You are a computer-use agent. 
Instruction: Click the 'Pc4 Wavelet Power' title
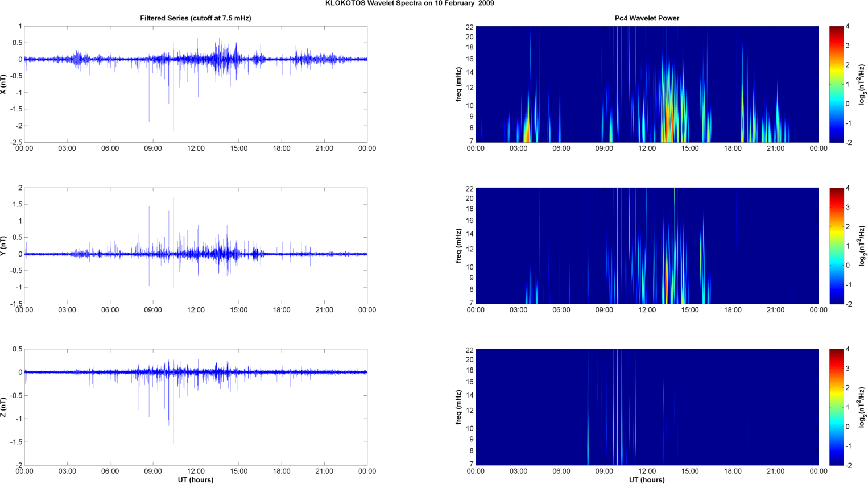[x=647, y=18]
